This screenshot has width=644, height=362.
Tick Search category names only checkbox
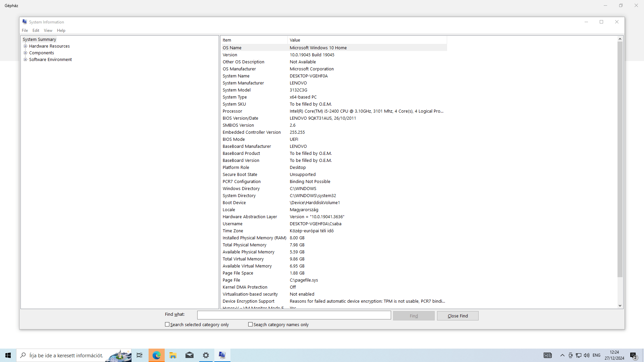click(250, 324)
